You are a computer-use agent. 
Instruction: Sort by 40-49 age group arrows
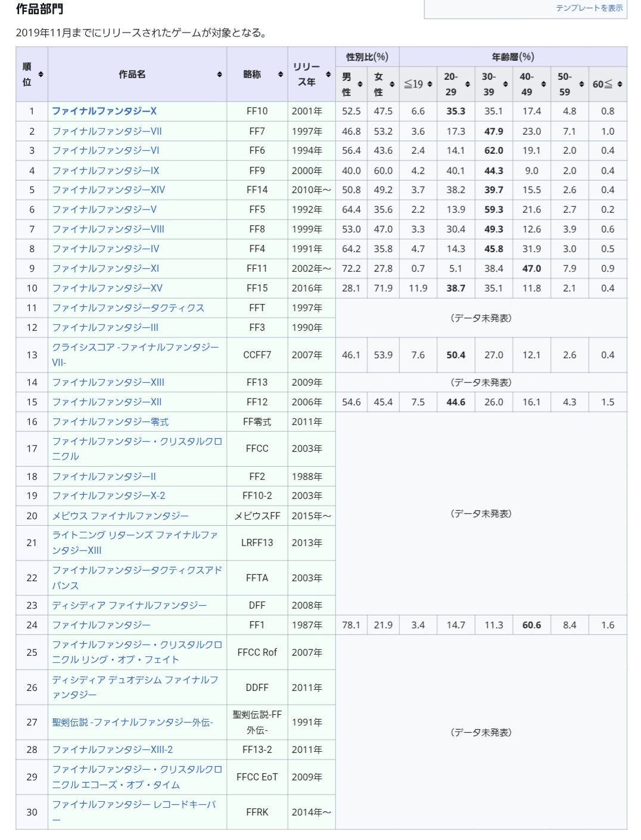543,84
